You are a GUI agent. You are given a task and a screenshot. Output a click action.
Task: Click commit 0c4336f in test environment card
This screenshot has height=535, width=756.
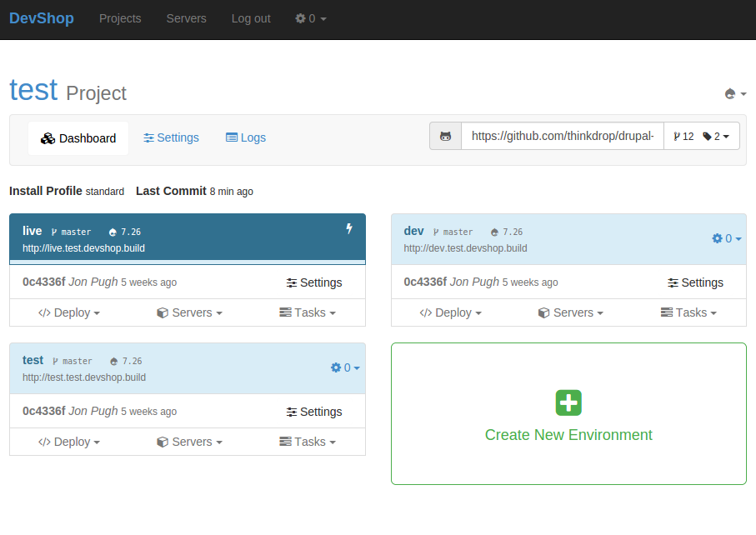point(44,411)
